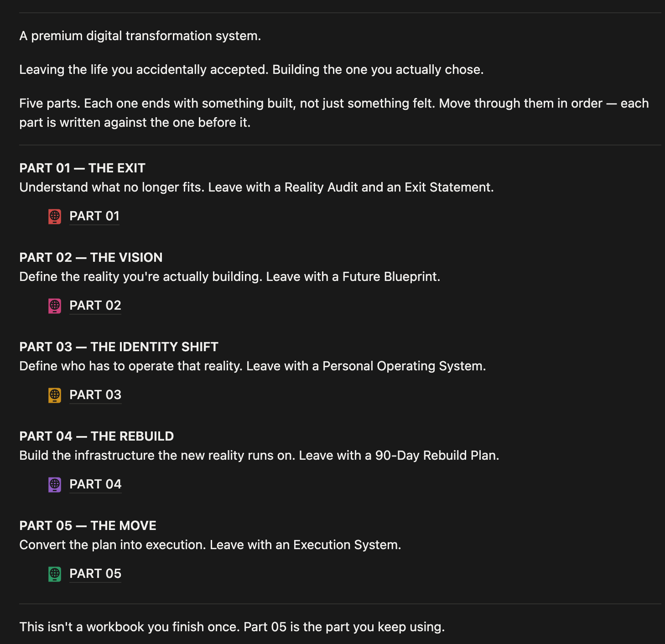Open the PART 05 page link
This screenshot has height=644, width=665.
(x=95, y=574)
